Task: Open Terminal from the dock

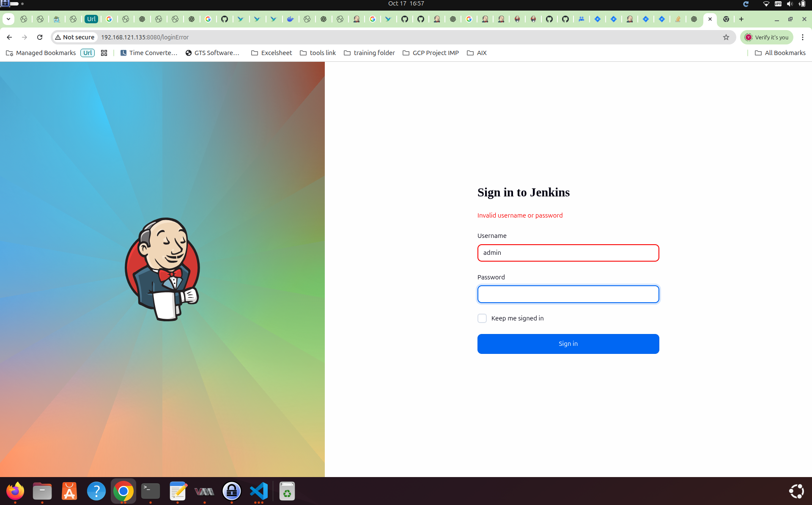Action: (151, 491)
